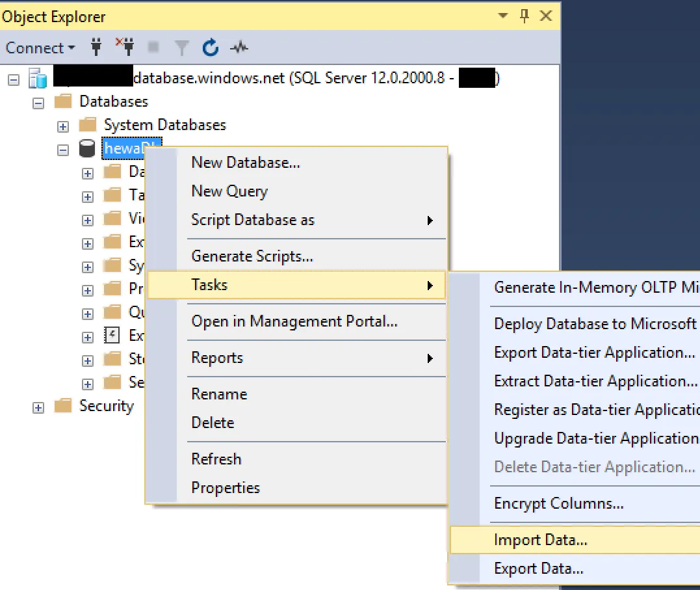Click the Connect Object Explorer plug icon

tap(97, 47)
